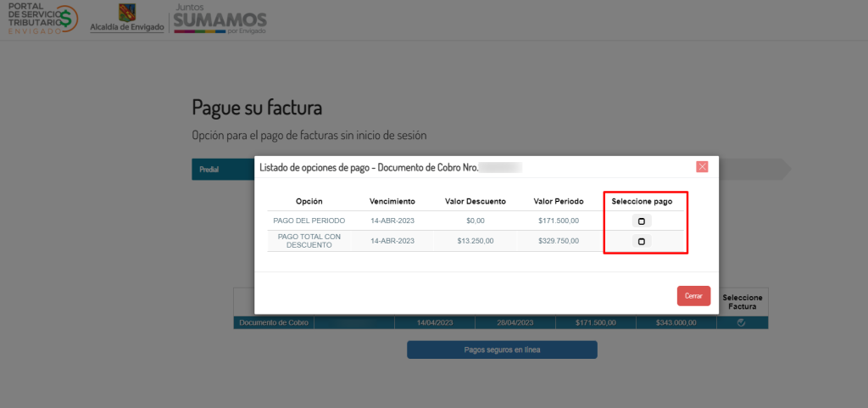Click the $329.750,00 period value cell

(558, 241)
